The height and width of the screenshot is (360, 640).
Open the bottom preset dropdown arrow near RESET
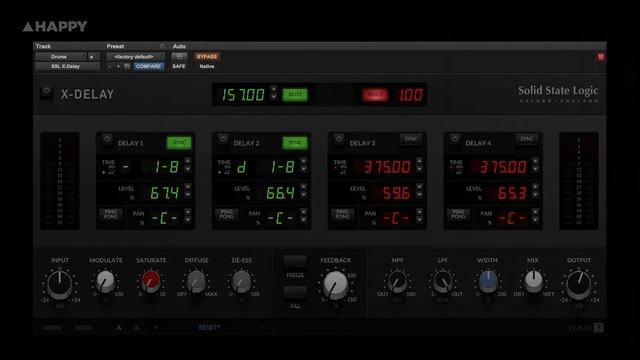pyautogui.click(x=264, y=327)
